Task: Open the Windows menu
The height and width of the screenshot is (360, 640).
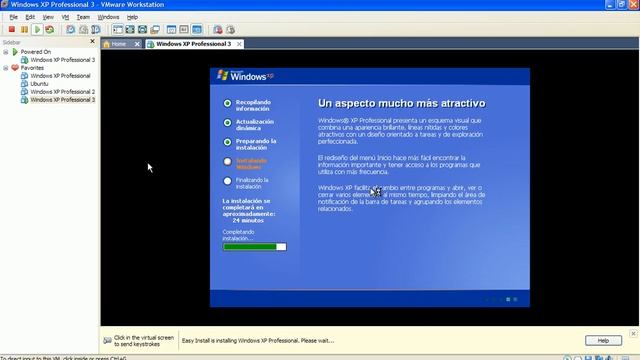Action: [x=108, y=17]
